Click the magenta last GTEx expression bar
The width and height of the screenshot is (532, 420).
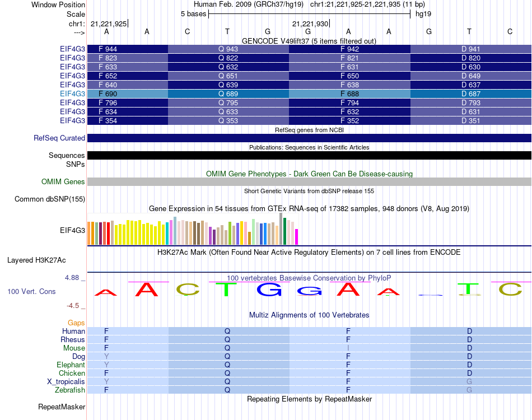297,237
